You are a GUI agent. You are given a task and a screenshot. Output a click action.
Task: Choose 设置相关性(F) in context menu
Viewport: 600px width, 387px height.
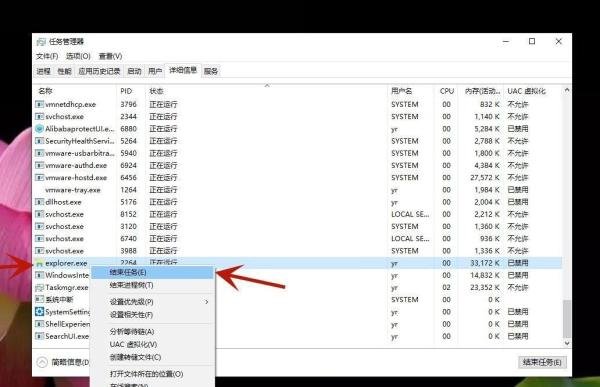152,315
